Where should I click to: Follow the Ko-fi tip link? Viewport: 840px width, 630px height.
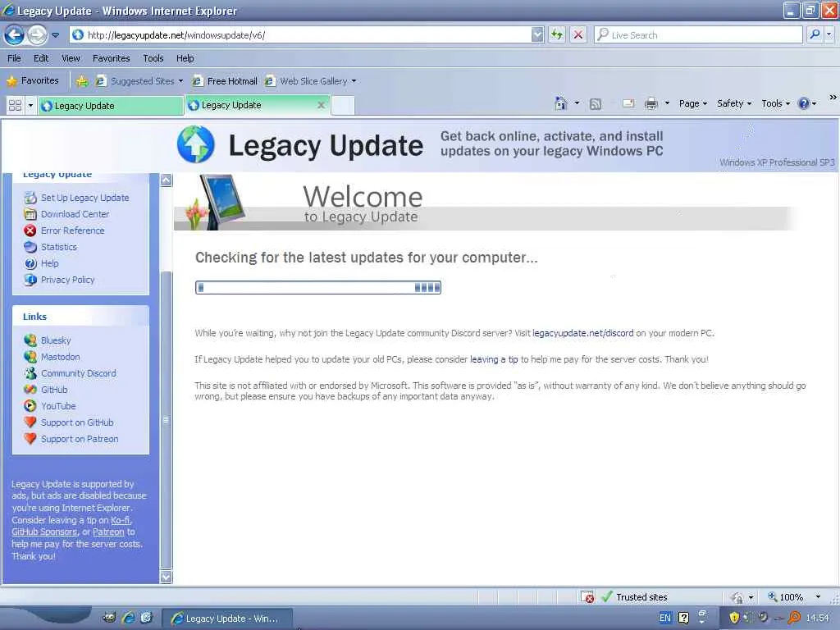pos(120,520)
